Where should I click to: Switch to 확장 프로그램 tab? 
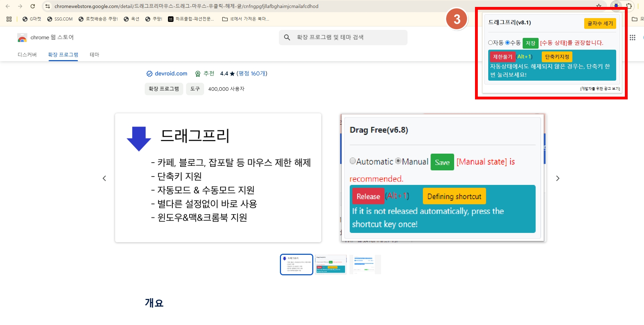point(63,55)
